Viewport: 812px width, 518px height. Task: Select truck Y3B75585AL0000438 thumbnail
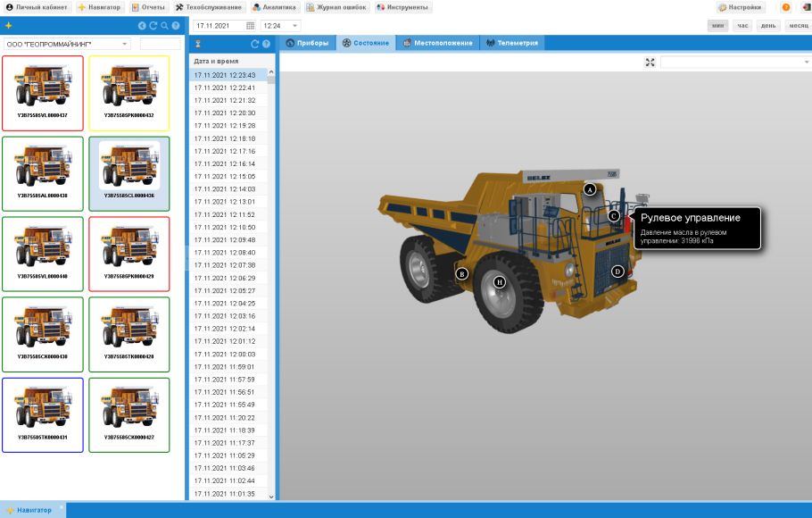(x=43, y=173)
